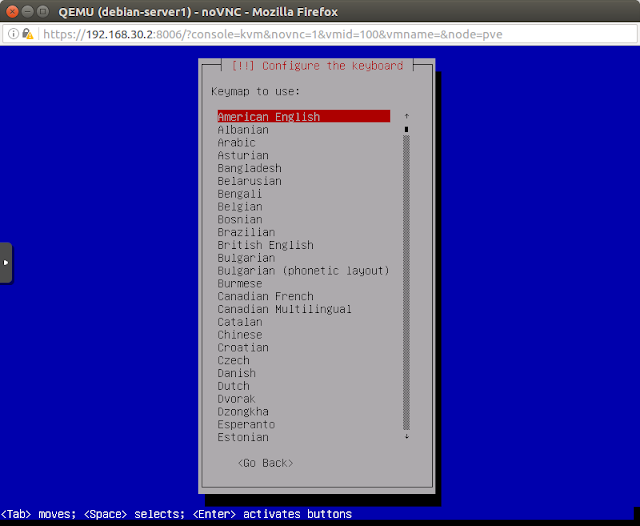Select the Canadian Multilingual keymap
640x526 pixels.
(x=284, y=309)
